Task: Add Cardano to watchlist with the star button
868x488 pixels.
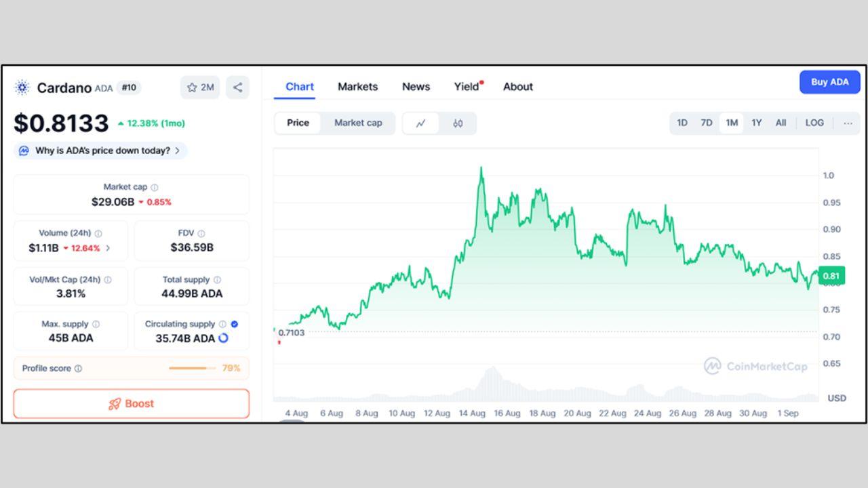Action: (200, 87)
